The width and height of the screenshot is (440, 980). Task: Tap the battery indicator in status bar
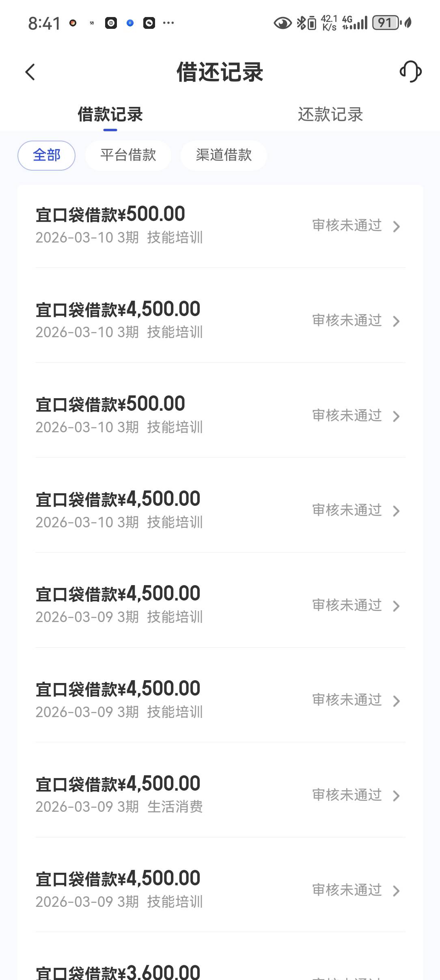pyautogui.click(x=386, y=23)
